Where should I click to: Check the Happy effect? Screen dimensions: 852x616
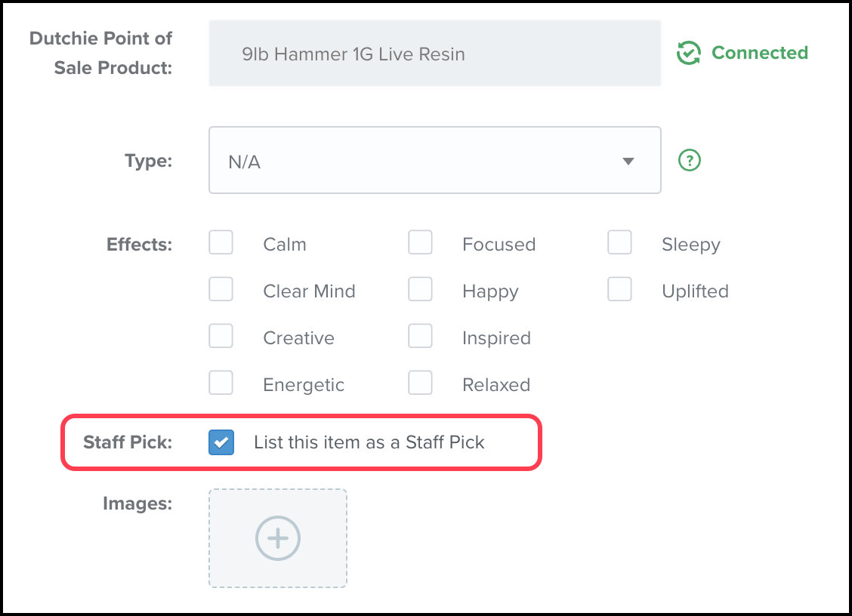click(420, 289)
